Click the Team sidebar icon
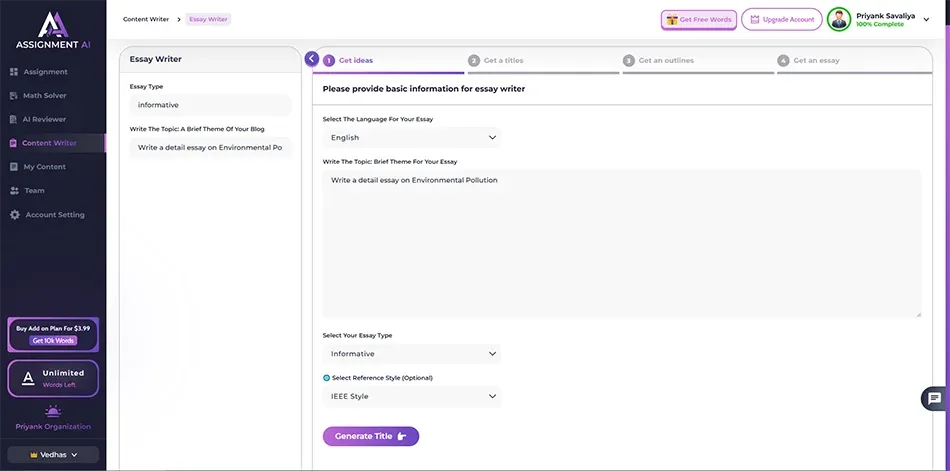950x471 pixels. pos(14,191)
